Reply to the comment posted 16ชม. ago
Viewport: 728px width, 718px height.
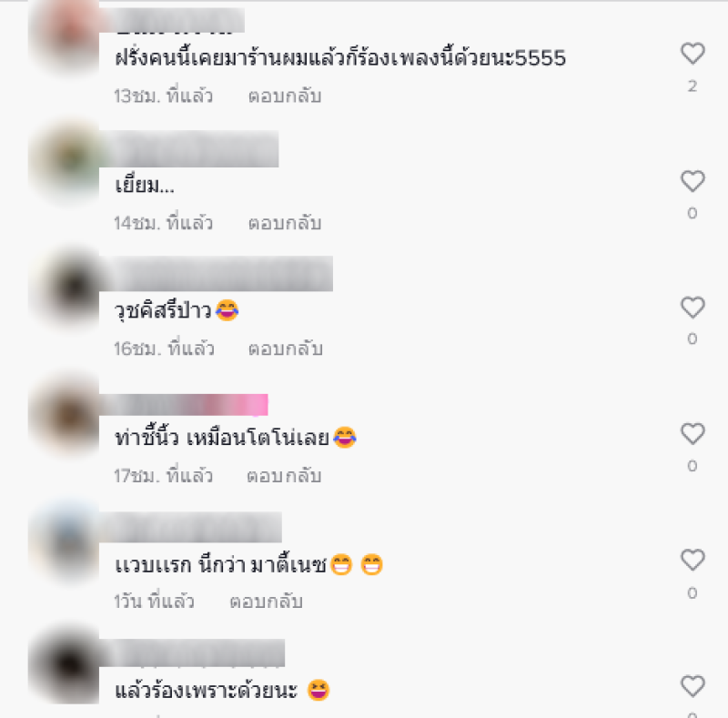click(x=286, y=349)
